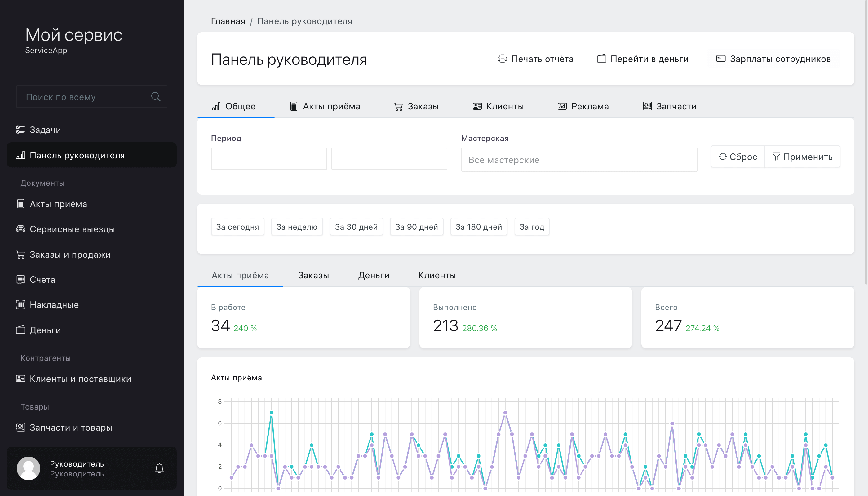
Task: Click the chart icon on Общее tab
Action: point(216,106)
